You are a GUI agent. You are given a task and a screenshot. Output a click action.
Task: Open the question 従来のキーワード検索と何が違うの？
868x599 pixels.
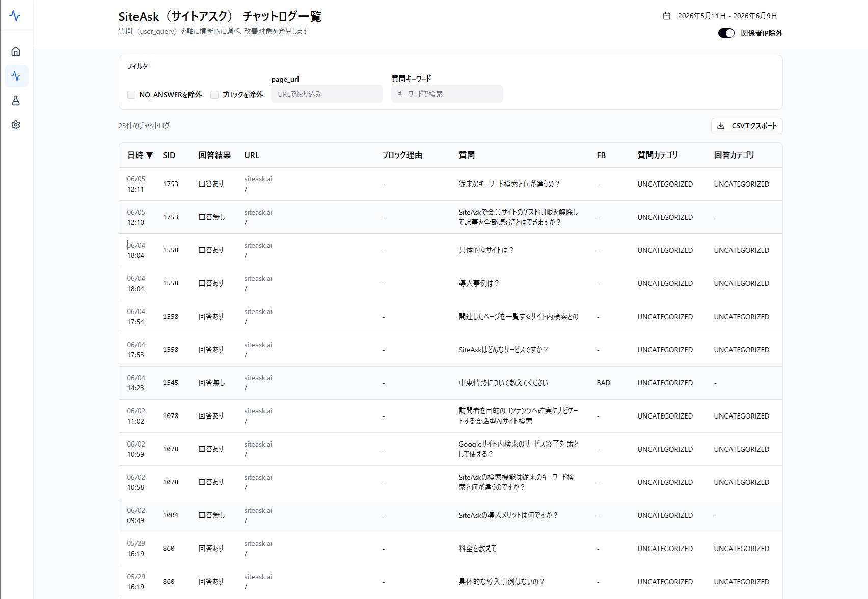click(509, 184)
